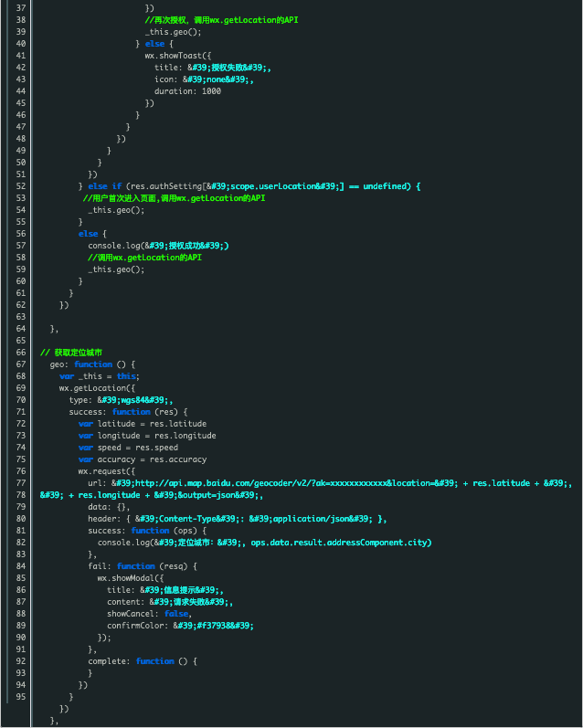Screen dimensions: 583x728
Task: Click the wx.request call on line 76
Action: 106,471
